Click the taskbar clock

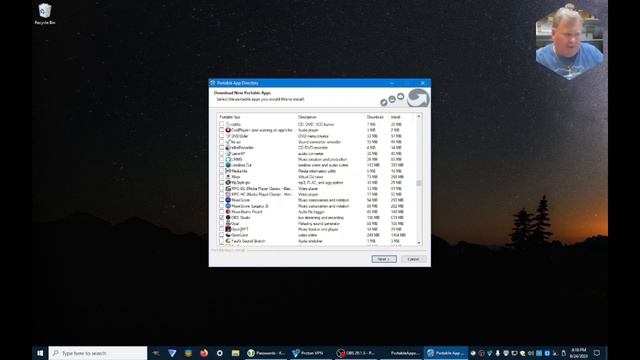point(578,353)
